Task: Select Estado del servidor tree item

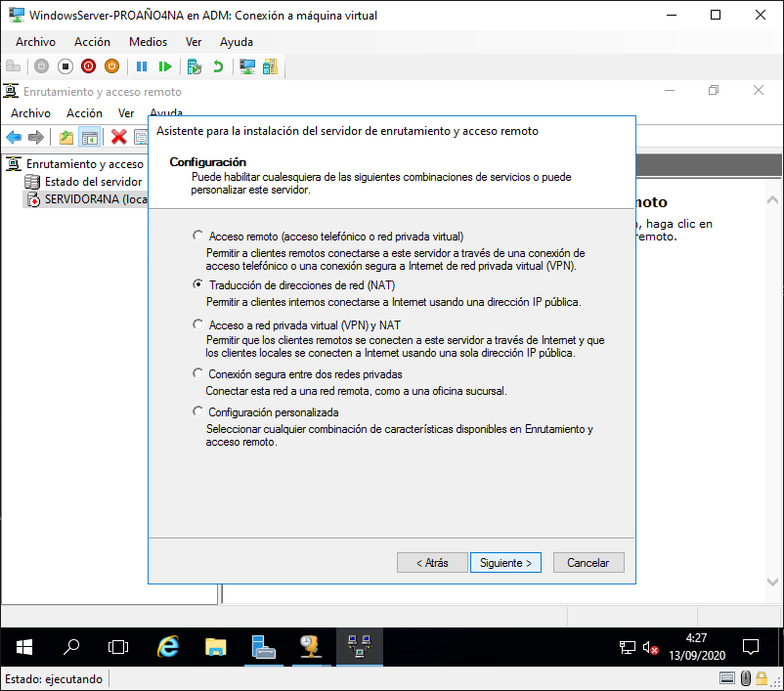Action: tap(94, 182)
